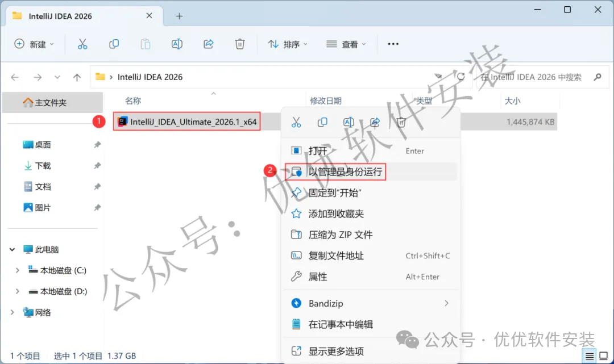Choose 固定到"开始" menu entry
This screenshot has width=614, height=364.
click(371, 193)
